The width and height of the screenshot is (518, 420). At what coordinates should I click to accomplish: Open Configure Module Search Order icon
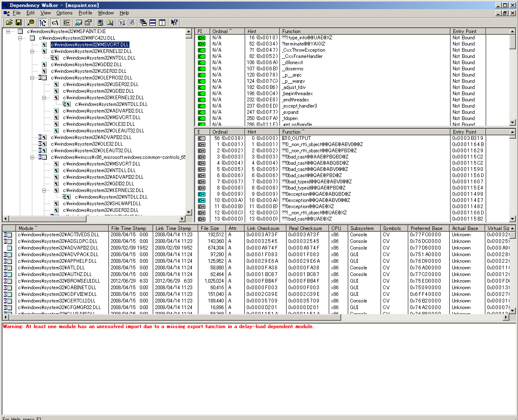point(110,23)
